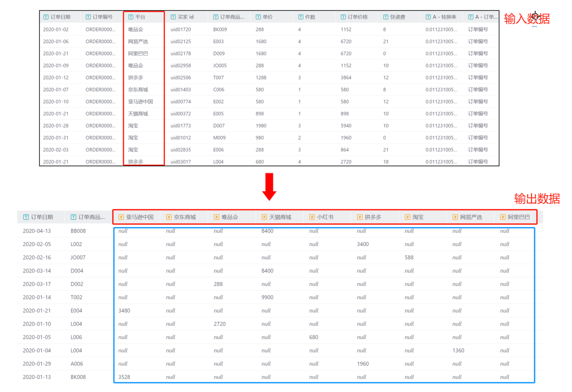Click the number icon beside 亚马逊中国 header
Screen dimensions: 572x392
point(121,217)
